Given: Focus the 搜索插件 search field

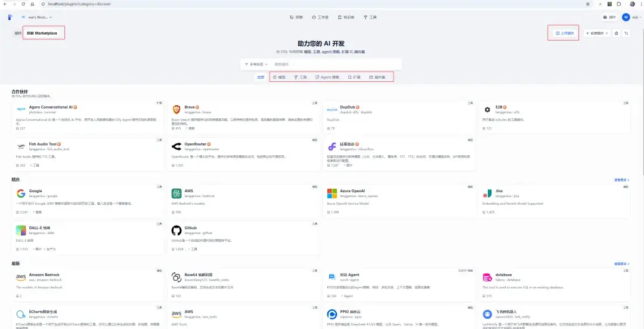Looking at the screenshot, I should (x=336, y=64).
